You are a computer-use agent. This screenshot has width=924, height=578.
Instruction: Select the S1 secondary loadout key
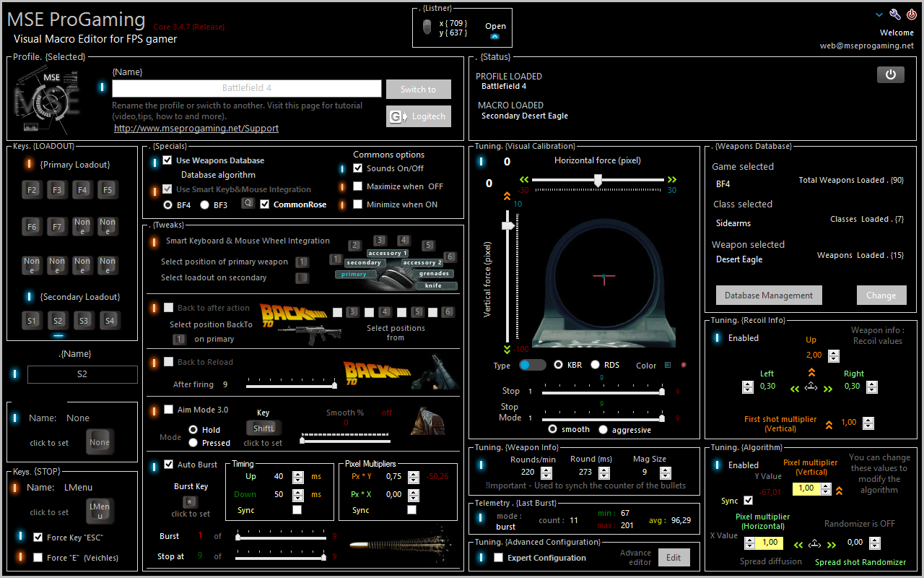click(32, 320)
